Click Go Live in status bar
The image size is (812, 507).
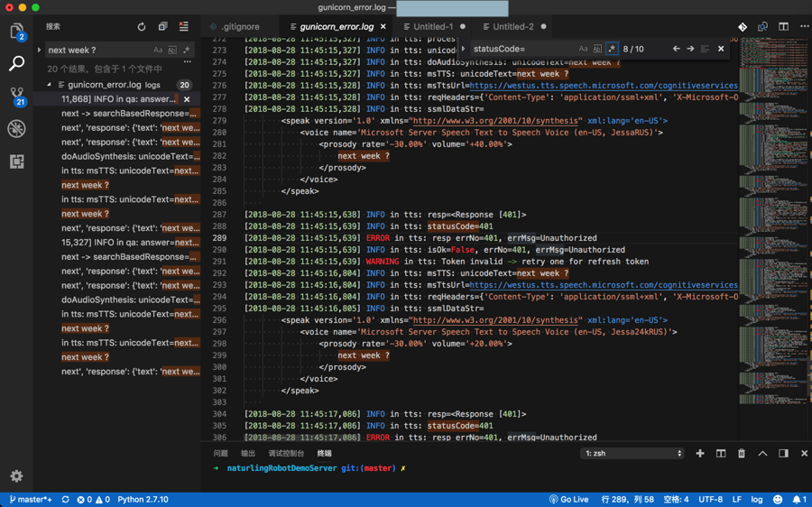click(x=568, y=499)
